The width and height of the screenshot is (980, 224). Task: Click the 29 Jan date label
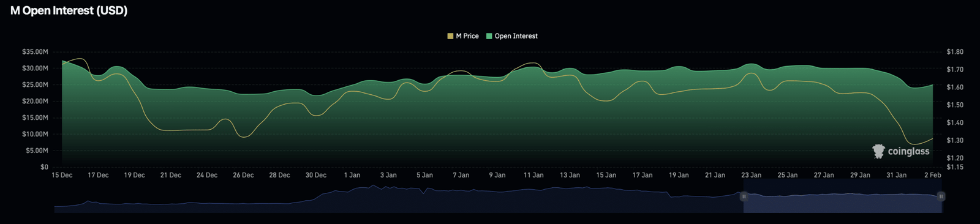tap(860, 175)
